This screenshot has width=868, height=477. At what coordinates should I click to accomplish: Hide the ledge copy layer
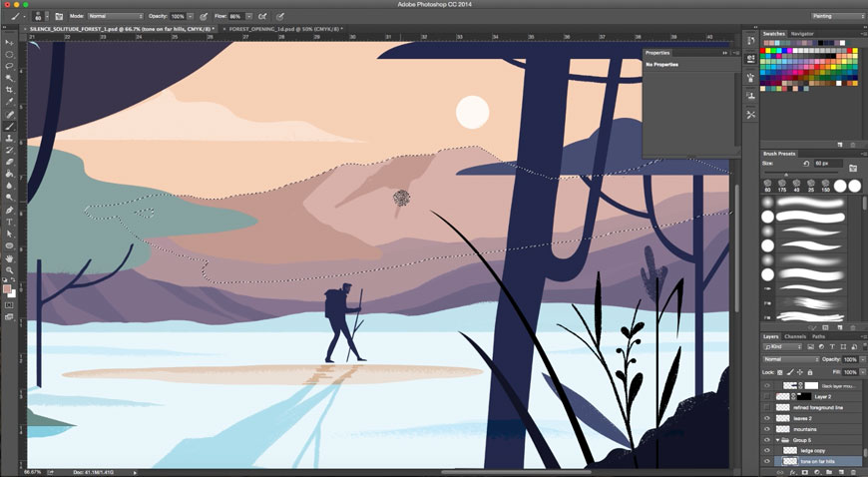pyautogui.click(x=767, y=450)
